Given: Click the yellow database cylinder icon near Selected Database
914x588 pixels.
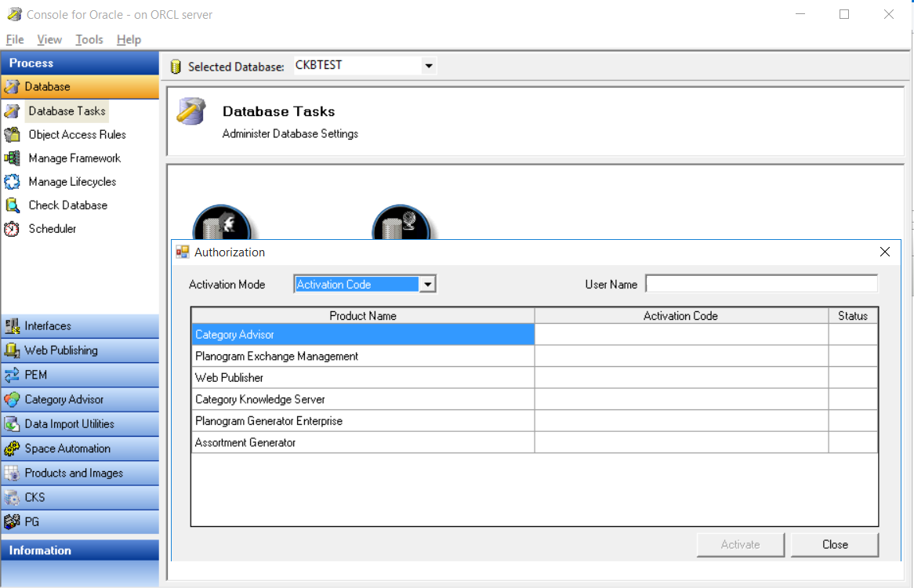Looking at the screenshot, I should 176,67.
